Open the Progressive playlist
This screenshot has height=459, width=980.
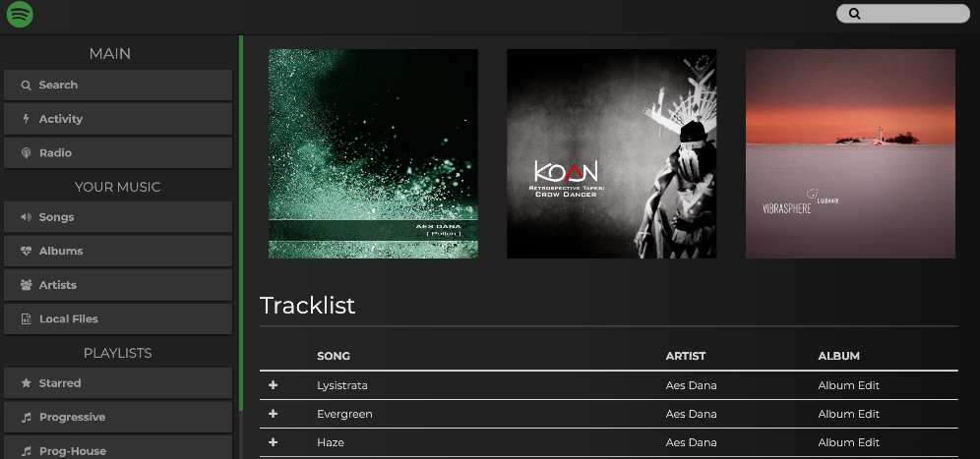pos(118,417)
